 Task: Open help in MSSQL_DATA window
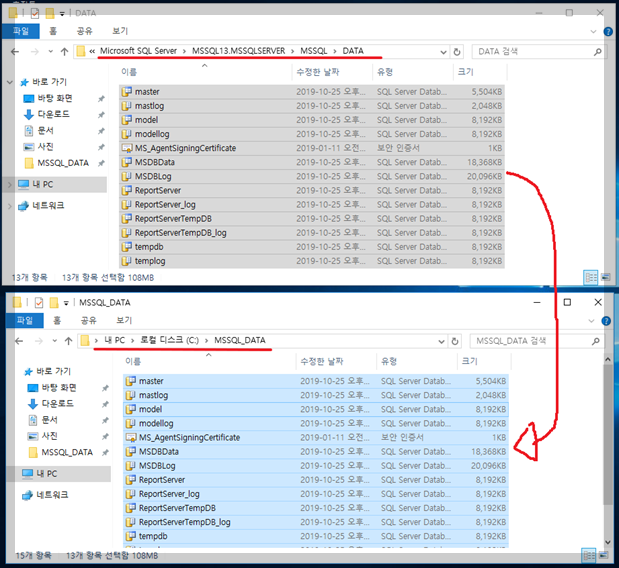606,321
